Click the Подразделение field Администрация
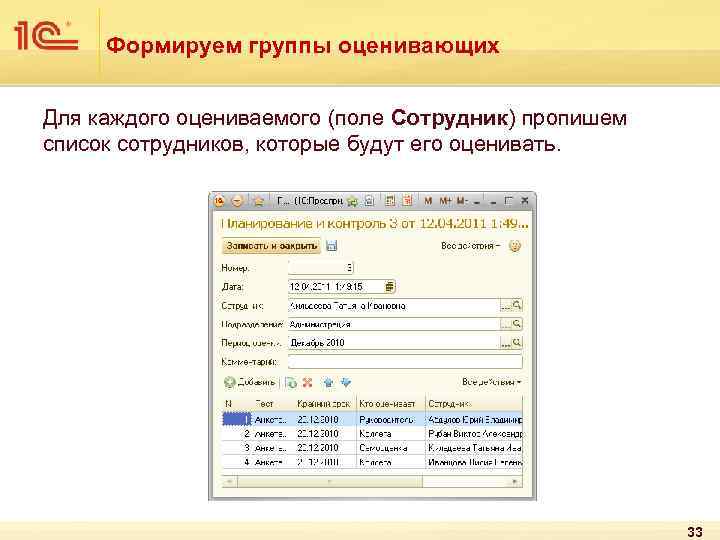The image size is (720, 540). (x=394, y=324)
